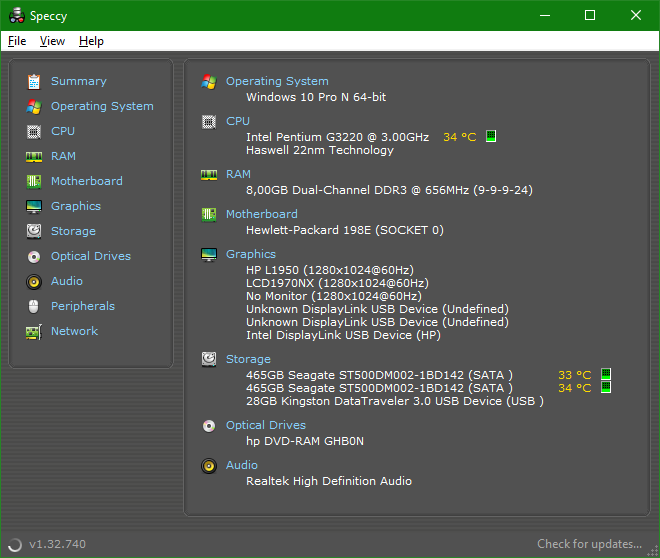Click LCD1970NX monitor entry
Screen dimensions: 660x558
tap(338, 283)
